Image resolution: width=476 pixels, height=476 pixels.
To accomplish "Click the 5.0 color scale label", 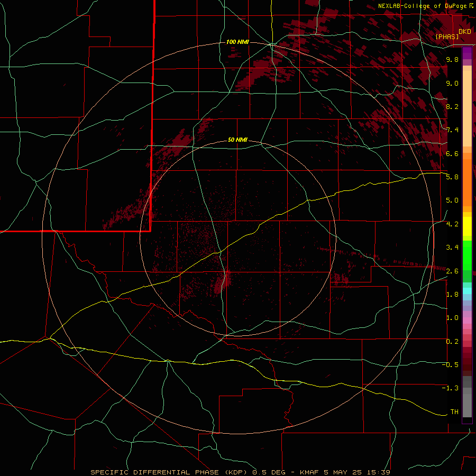I will tap(452, 200).
